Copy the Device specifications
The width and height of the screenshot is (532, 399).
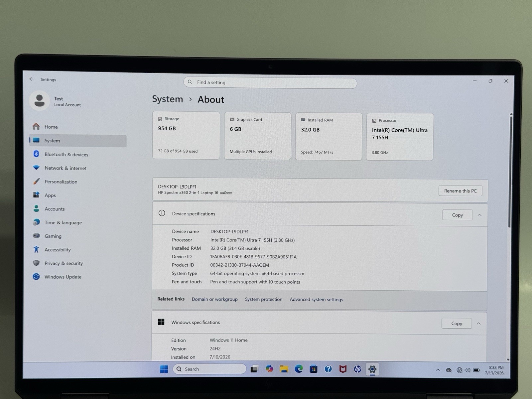(457, 215)
